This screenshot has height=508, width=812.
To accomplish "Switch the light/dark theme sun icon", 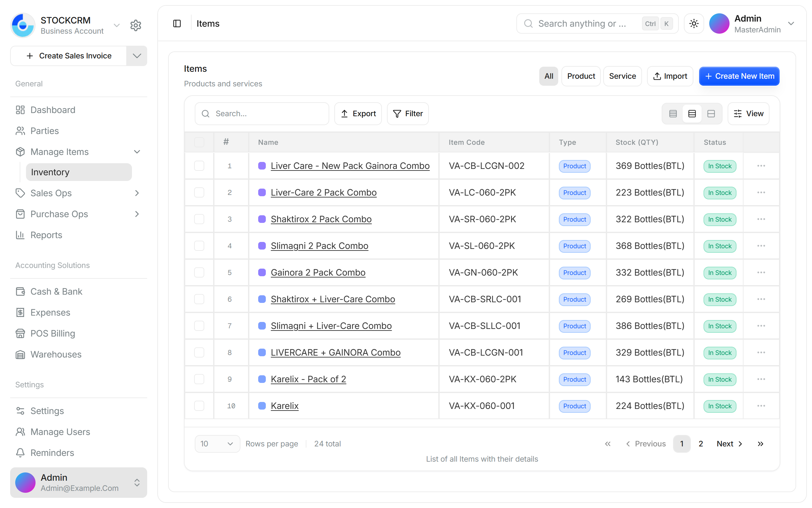I will 694,23.
